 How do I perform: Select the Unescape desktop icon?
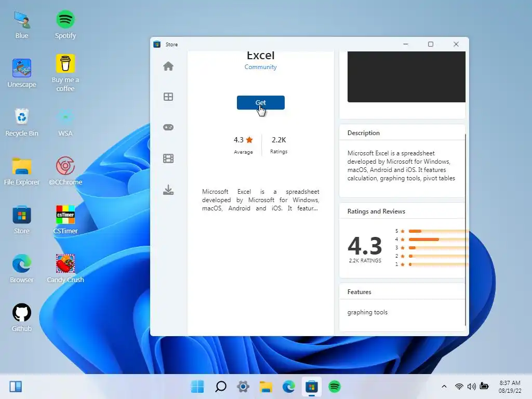pyautogui.click(x=22, y=73)
